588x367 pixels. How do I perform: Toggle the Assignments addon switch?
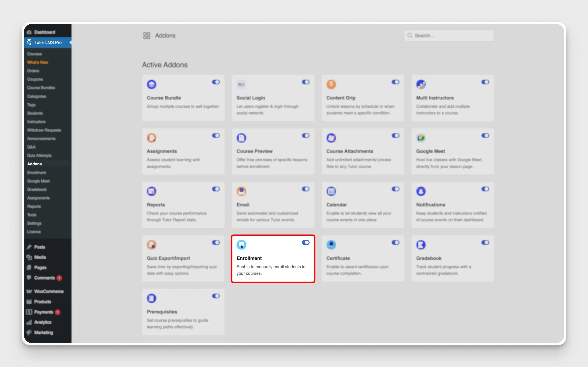[216, 135]
